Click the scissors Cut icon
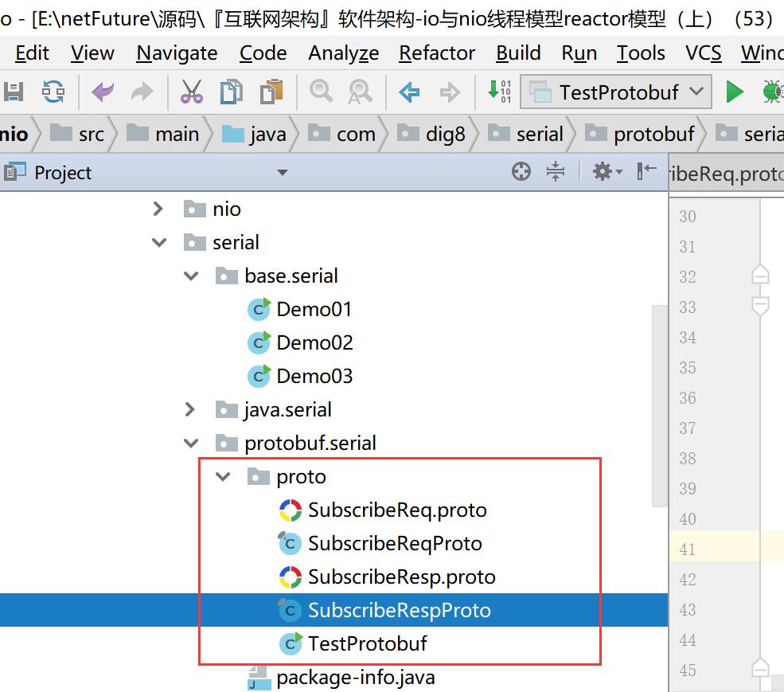Screen dimensions: 784x692 coord(192,92)
